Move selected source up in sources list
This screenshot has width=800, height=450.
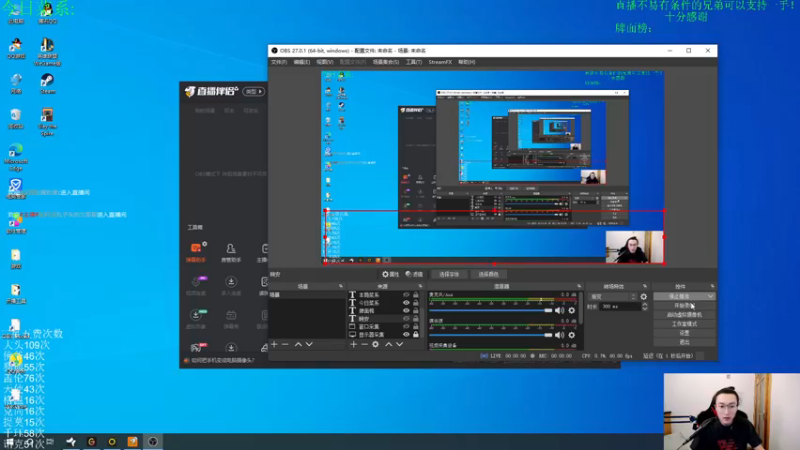(x=388, y=344)
